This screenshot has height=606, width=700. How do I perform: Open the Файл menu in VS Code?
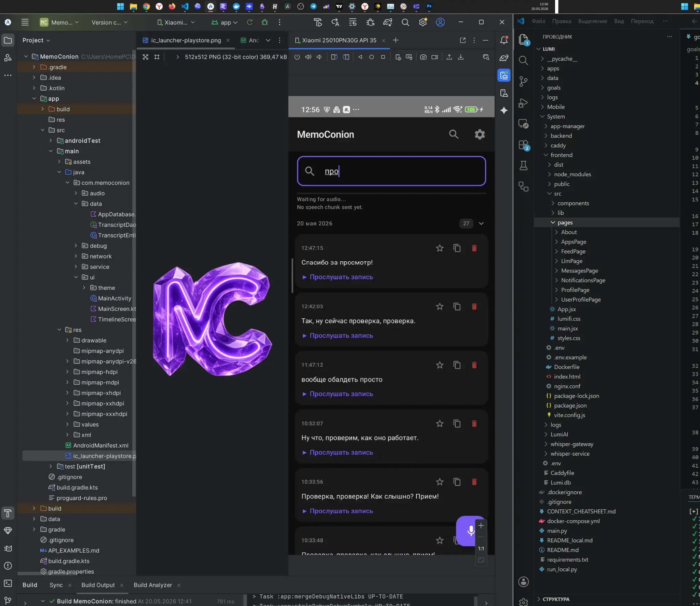tap(538, 21)
